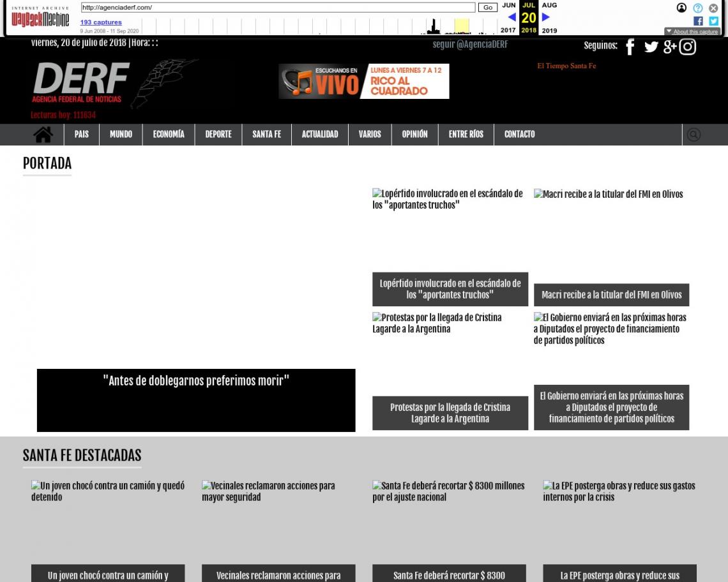Viewport: 728px width, 582px height.
Task: Click the DERF Agencia Federal de Noticias logo
Action: tap(81, 82)
